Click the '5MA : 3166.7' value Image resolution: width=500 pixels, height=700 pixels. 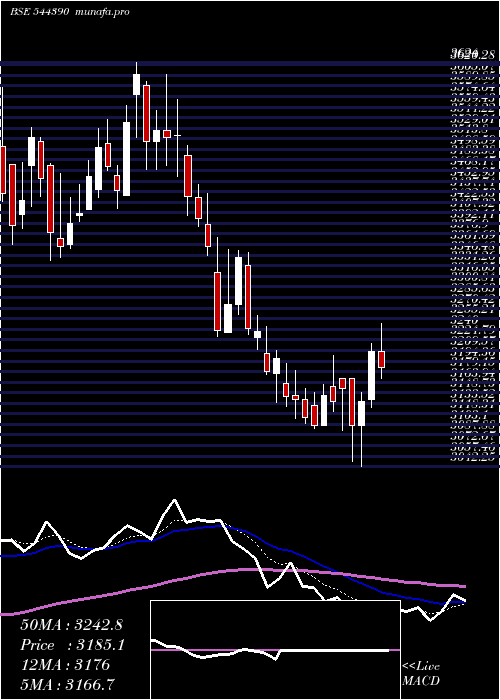69,685
